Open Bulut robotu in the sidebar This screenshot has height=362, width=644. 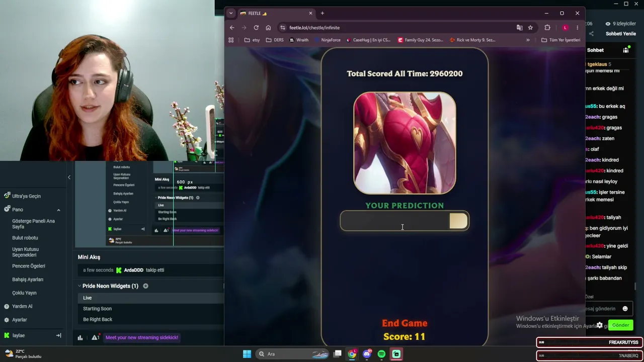pos(25,238)
